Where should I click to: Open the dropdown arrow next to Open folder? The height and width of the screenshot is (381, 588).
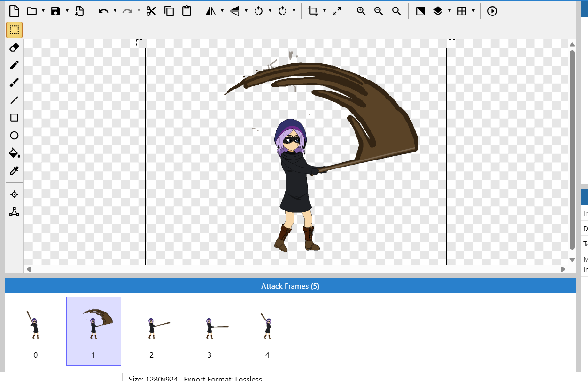pyautogui.click(x=43, y=11)
